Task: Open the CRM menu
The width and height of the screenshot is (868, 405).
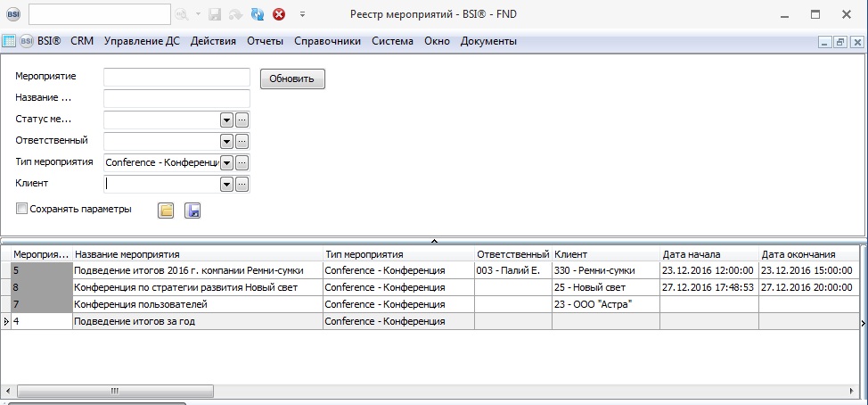Action: 82,41
